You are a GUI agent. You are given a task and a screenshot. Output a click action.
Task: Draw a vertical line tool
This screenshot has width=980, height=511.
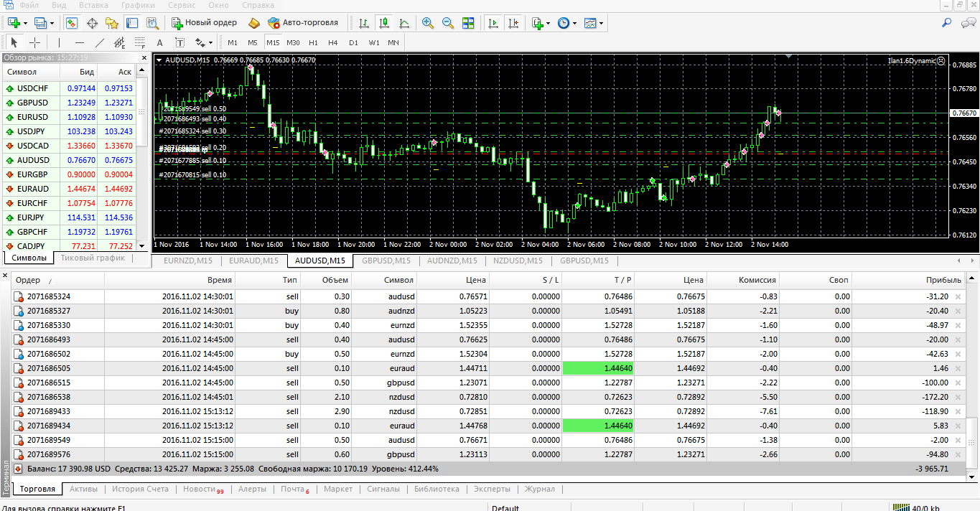point(60,42)
